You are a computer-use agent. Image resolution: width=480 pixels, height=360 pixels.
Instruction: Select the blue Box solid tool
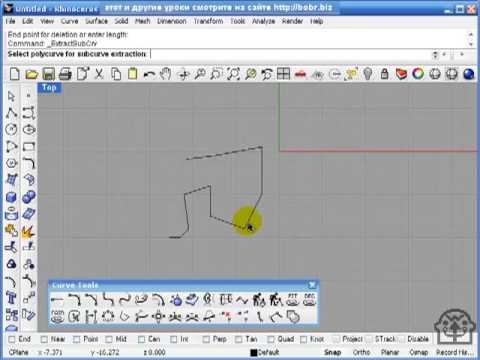point(11,197)
